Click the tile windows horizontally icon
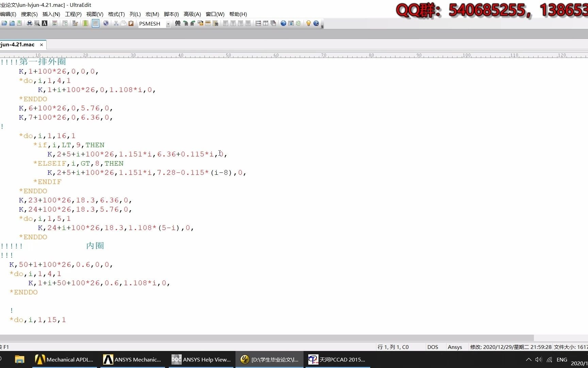This screenshot has height=368, width=588. pos(258,23)
